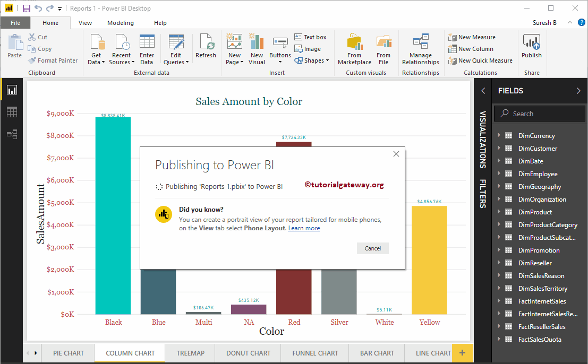Screen dimensions: 588x364
Task: Redo the last action
Action: click(x=49, y=8)
